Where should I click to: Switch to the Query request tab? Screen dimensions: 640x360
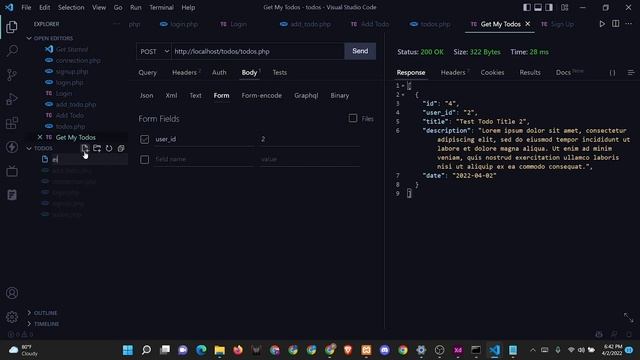[x=147, y=72]
